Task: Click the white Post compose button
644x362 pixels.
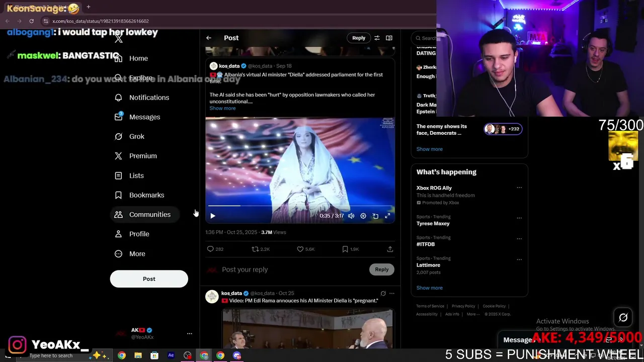Action: (x=149, y=279)
